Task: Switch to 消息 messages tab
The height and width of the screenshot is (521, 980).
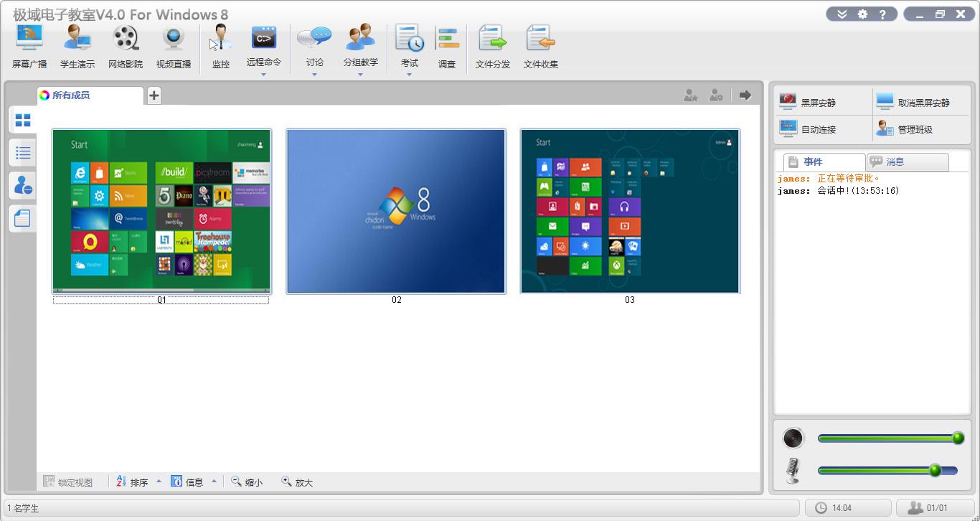Action: click(x=908, y=162)
